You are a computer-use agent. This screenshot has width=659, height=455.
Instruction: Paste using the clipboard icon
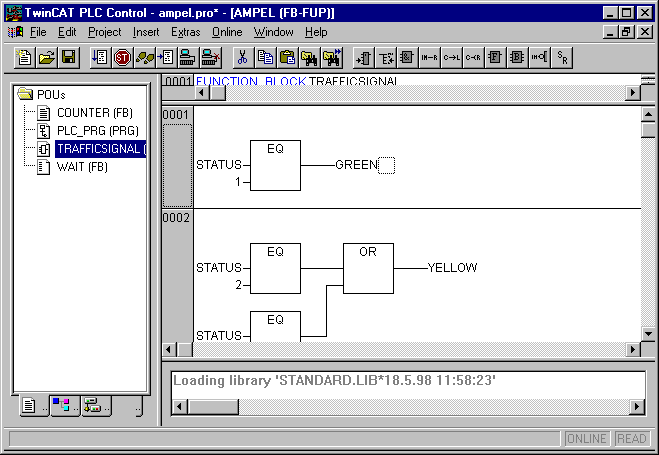[287, 58]
